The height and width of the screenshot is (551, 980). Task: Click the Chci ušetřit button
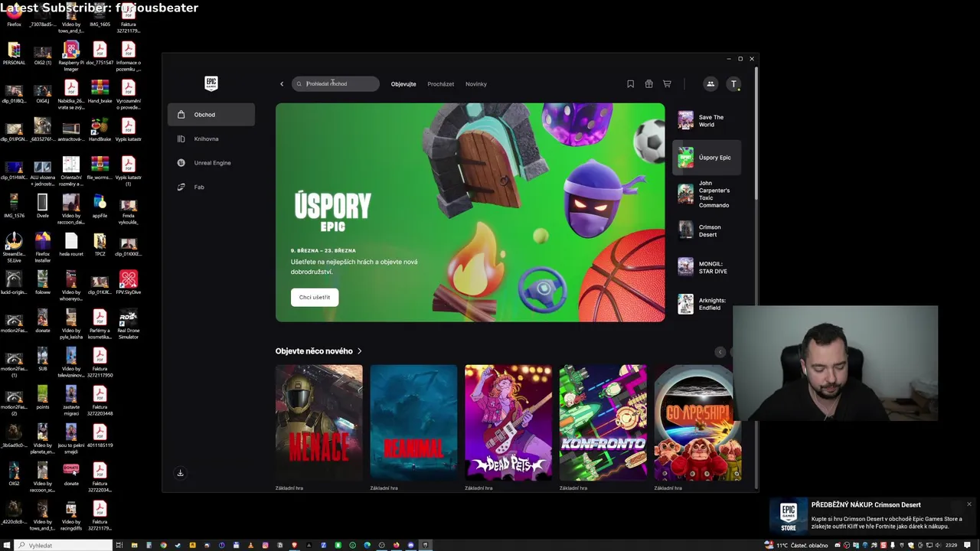[x=315, y=297]
